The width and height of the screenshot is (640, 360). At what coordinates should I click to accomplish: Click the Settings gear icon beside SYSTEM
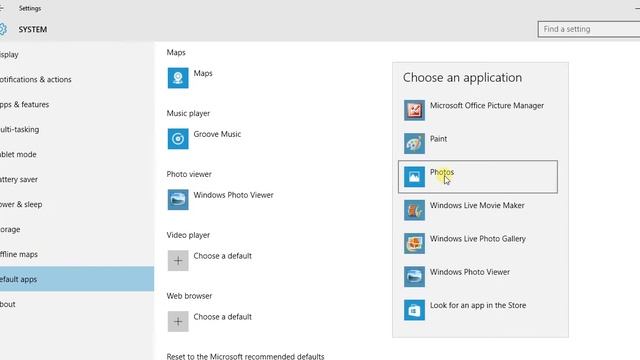[3, 29]
